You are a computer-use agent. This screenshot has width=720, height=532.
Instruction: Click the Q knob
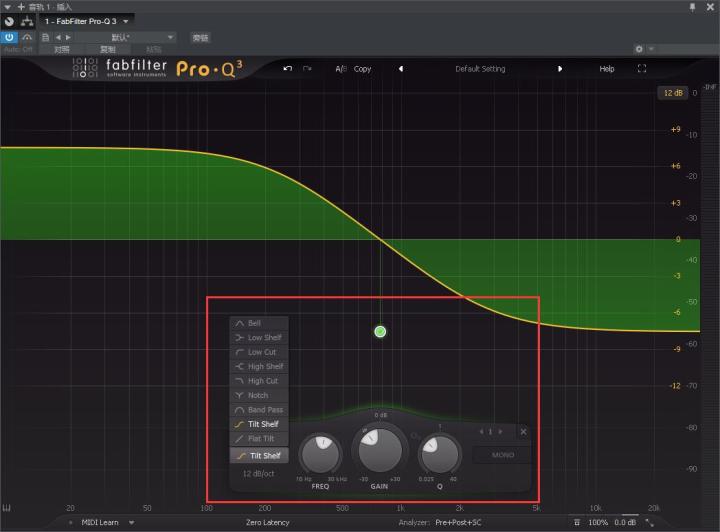[x=439, y=454]
